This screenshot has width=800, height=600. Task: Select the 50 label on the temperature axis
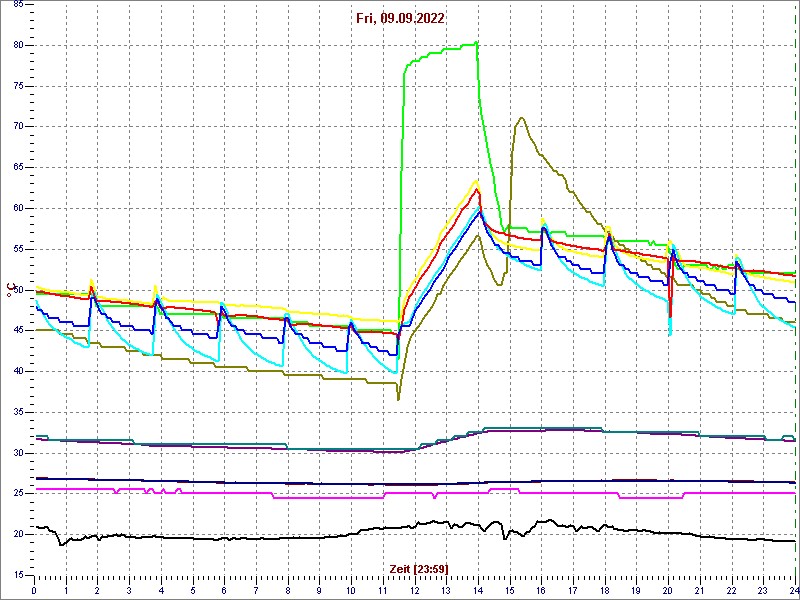click(x=16, y=290)
